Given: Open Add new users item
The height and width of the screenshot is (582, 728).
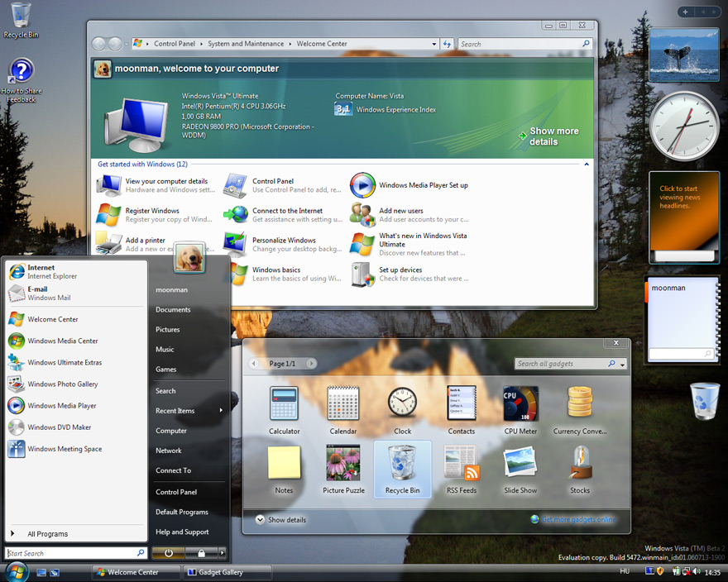Looking at the screenshot, I should [409, 215].
